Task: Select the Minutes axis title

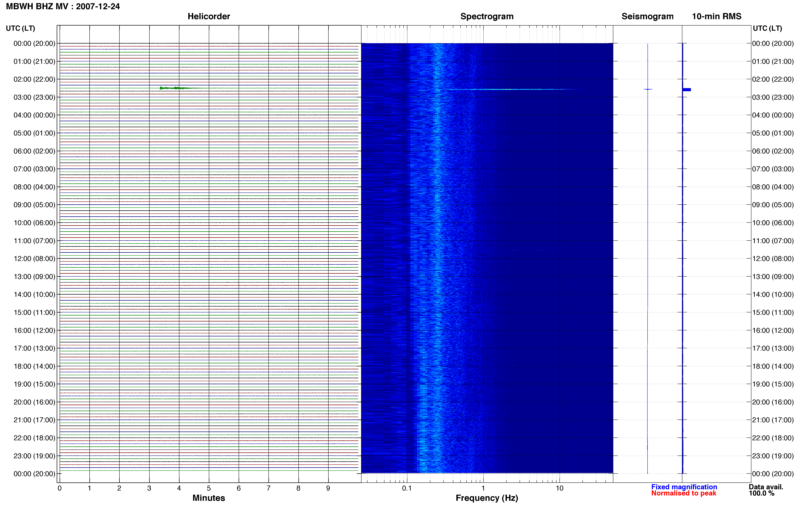Action: [x=209, y=498]
